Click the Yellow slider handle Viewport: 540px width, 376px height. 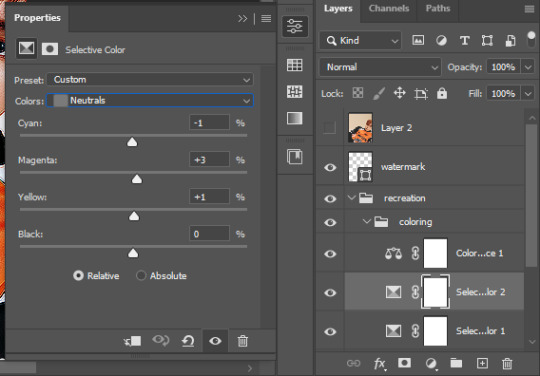click(134, 216)
